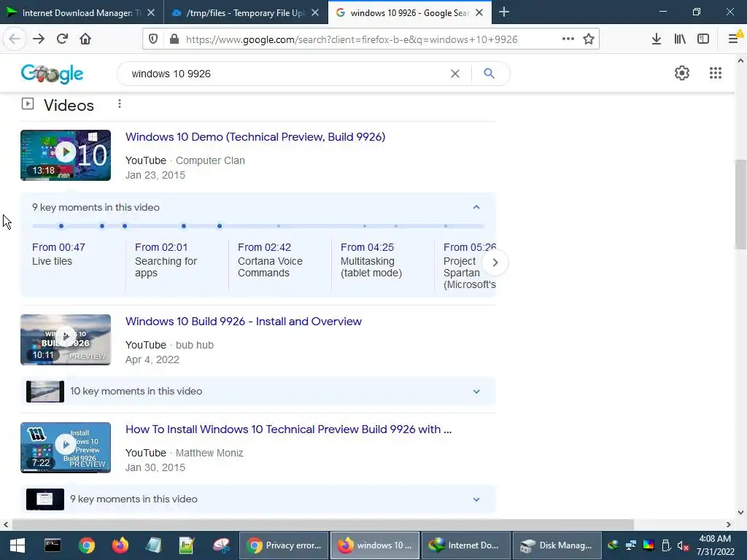Clear the Google search box text
Image resolution: width=747 pixels, height=560 pixels.
pos(455,74)
